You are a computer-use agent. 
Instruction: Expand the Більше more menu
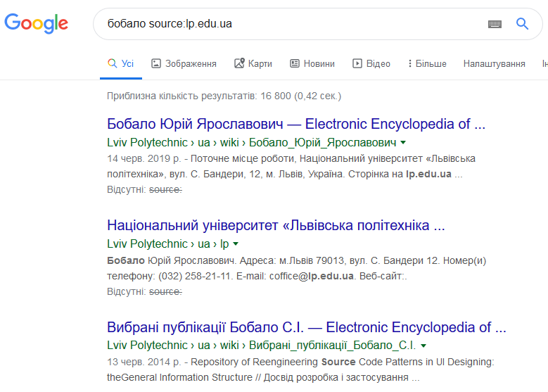pos(427,63)
